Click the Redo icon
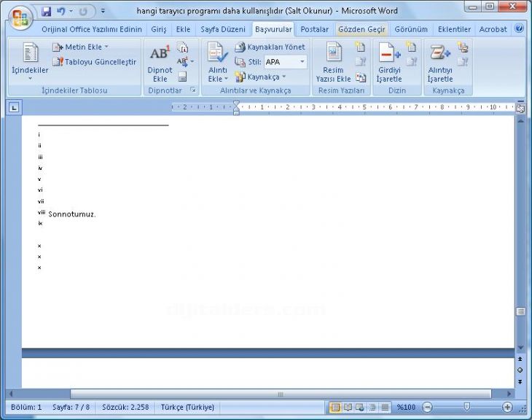Image resolution: width=532 pixels, height=420 pixels. pos(83,12)
